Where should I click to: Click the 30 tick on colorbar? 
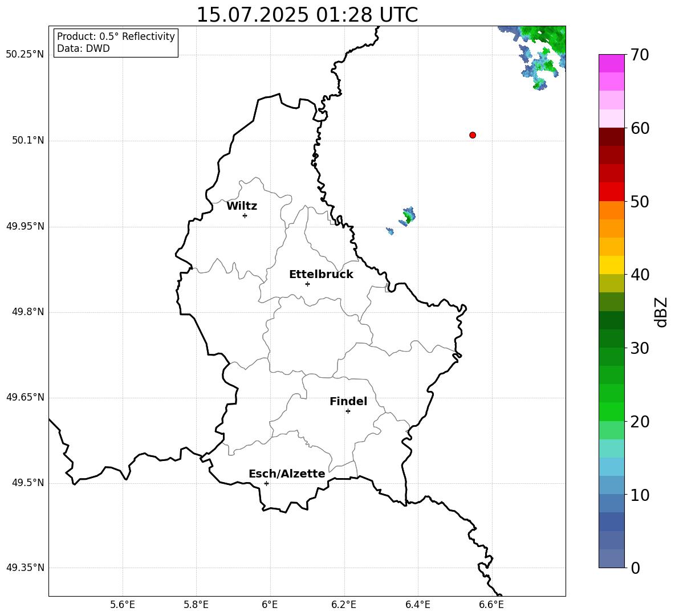tap(640, 348)
